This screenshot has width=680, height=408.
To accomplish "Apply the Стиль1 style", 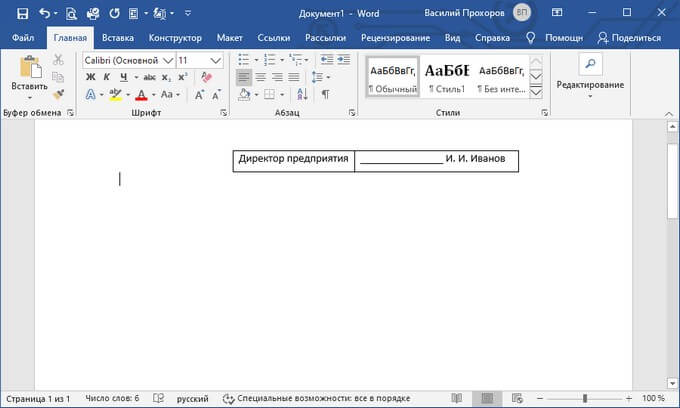I will tap(447, 77).
